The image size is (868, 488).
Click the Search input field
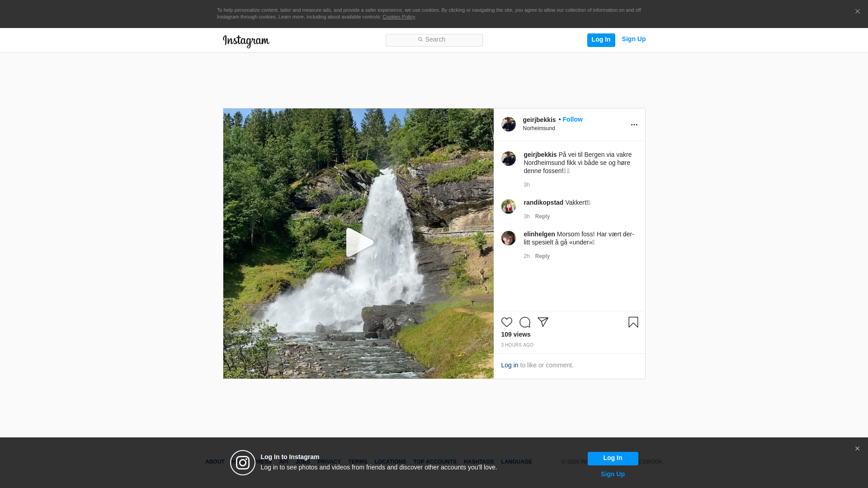click(x=434, y=40)
